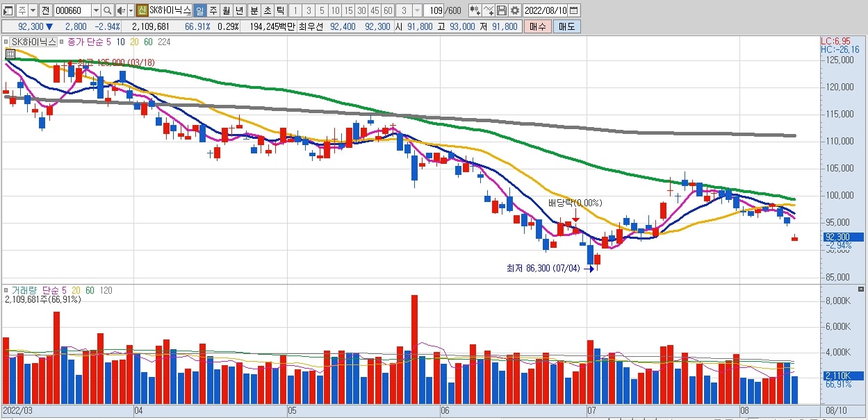Click the SK하이닉스 chart legend label
This screenshot has width=868, height=420.
click(x=35, y=42)
